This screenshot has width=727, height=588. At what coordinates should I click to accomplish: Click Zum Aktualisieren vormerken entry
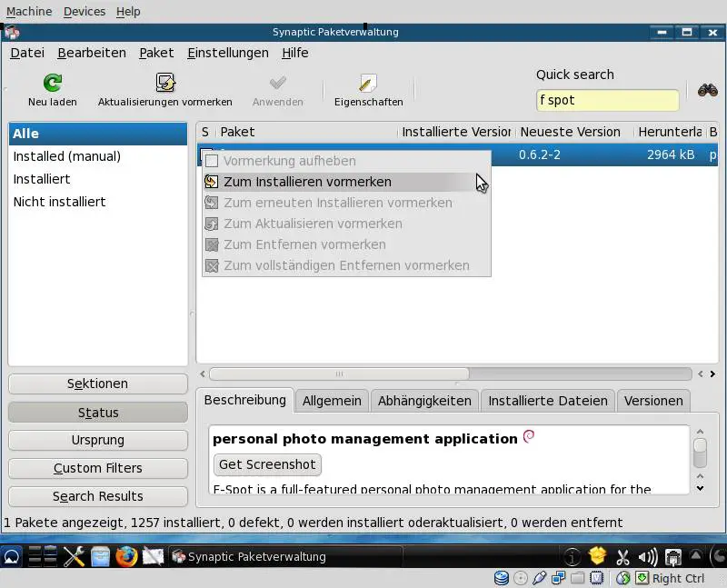tap(346, 224)
